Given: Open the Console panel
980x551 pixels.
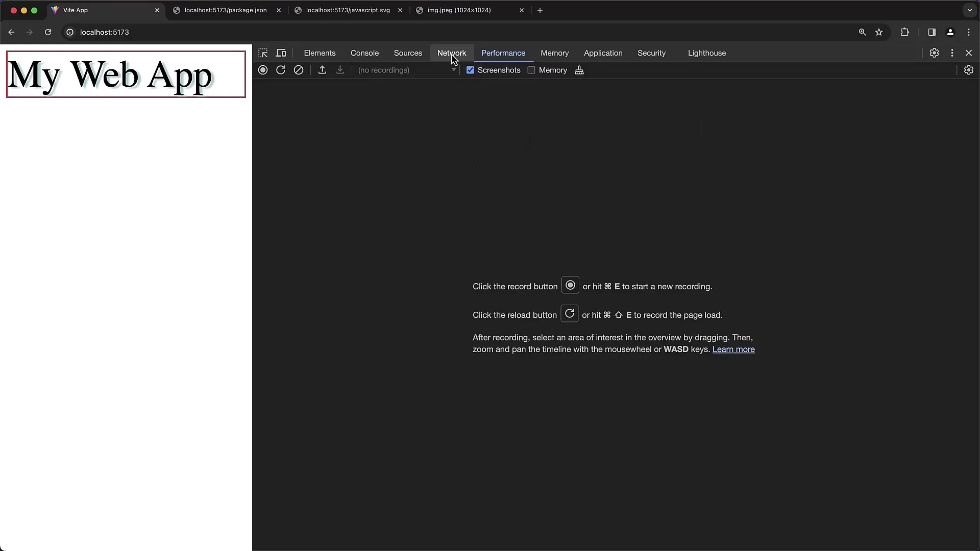Looking at the screenshot, I should tap(364, 53).
